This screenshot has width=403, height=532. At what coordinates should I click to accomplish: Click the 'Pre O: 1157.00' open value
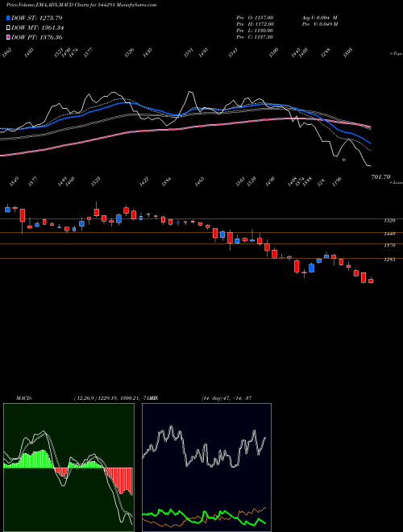coord(255,17)
